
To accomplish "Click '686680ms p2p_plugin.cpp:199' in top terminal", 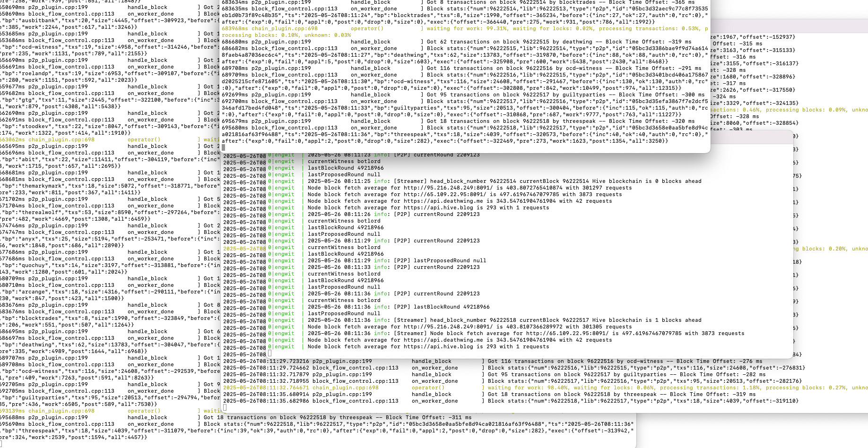I will click(x=267, y=42).
